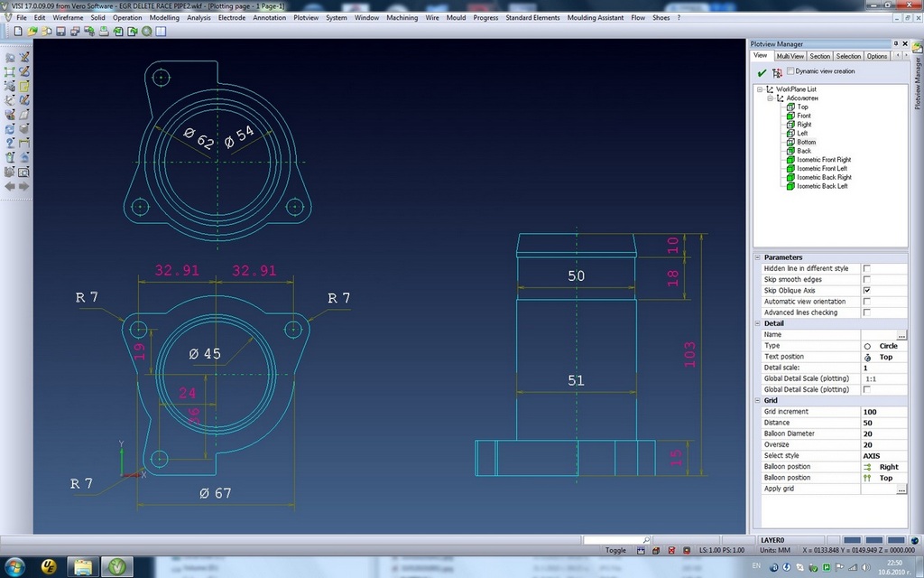The width and height of the screenshot is (924, 578).
Task: Click the red X status bar icon
Action: point(670,550)
